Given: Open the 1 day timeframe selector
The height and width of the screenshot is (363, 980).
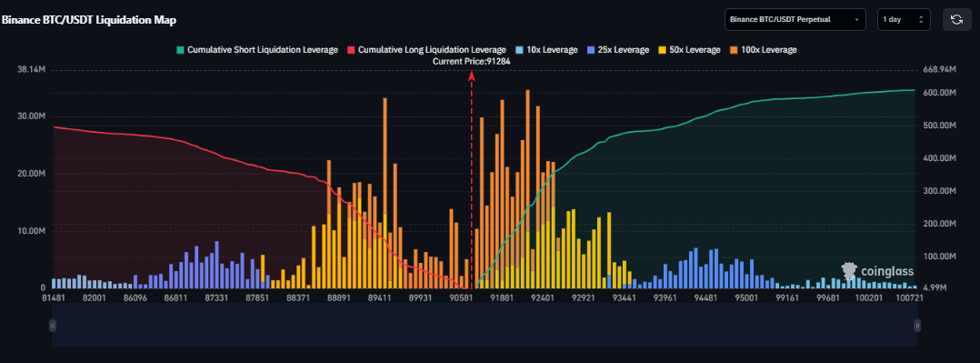Looking at the screenshot, I should coord(904,19).
